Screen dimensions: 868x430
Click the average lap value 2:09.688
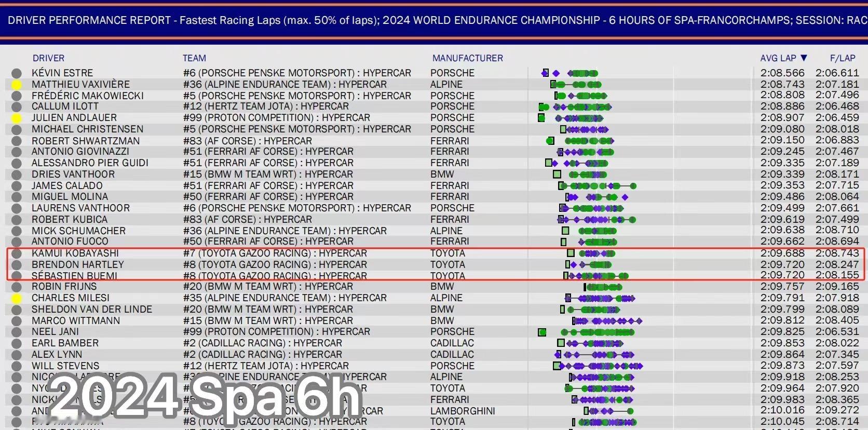coord(782,253)
